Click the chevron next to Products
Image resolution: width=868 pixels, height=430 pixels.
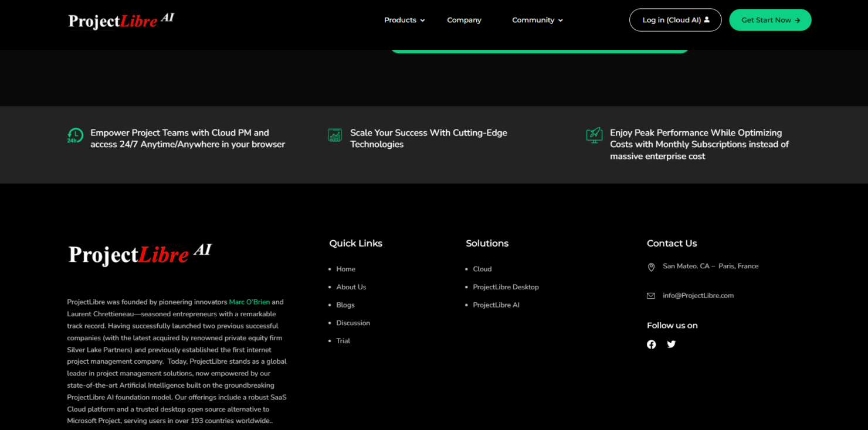423,21
